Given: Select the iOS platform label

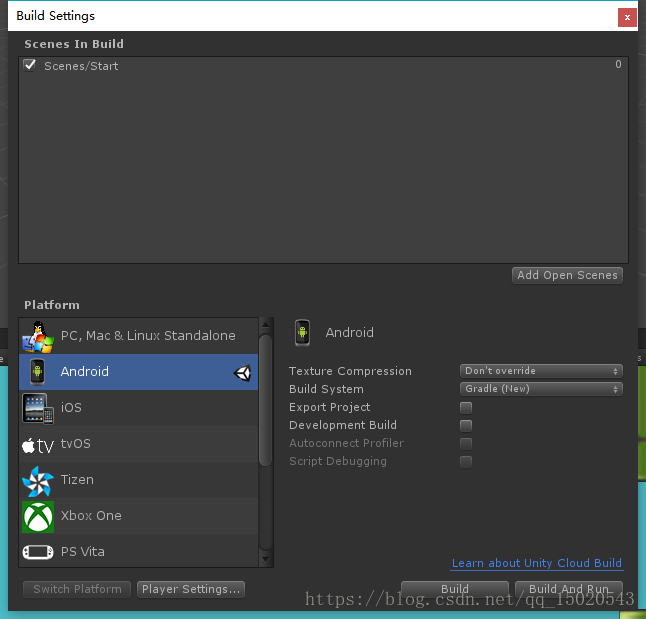Looking at the screenshot, I should 71,408.
